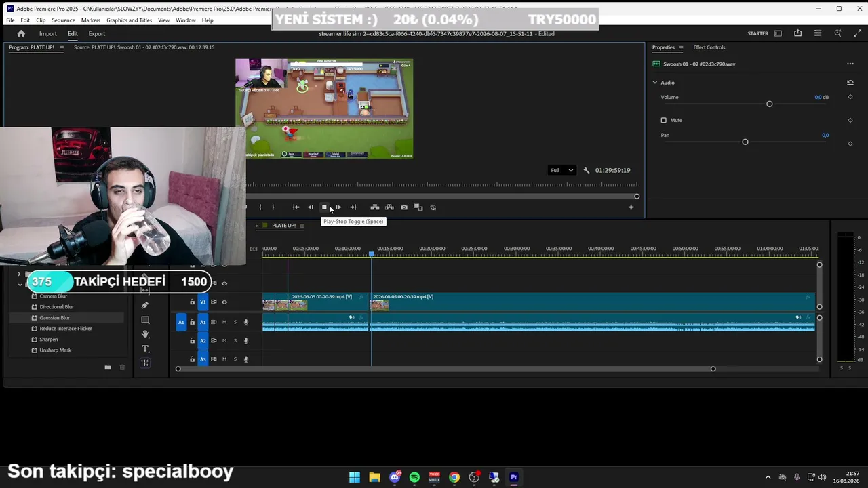Select the Rectangle tool
The image size is (868, 488).
tap(145, 320)
